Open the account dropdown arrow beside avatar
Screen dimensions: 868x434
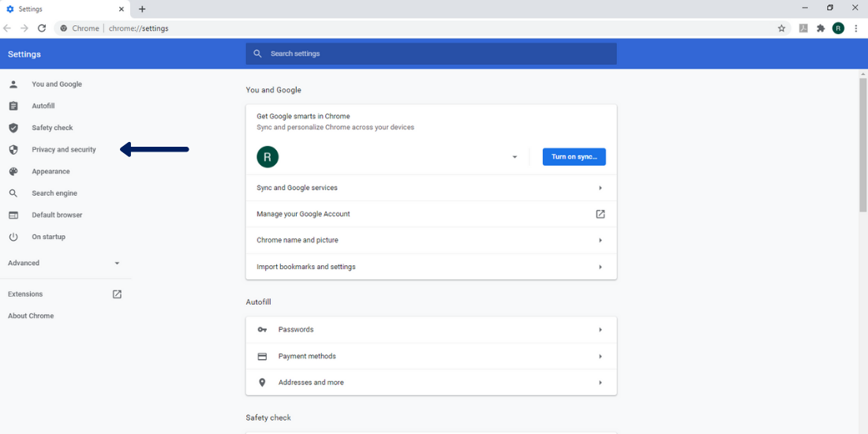[514, 157]
